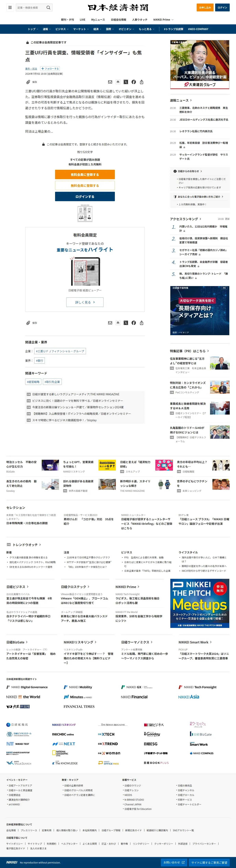Open FINANCIAL TIMES logo link
Viewport: 236px width, 868px height.
point(79,707)
